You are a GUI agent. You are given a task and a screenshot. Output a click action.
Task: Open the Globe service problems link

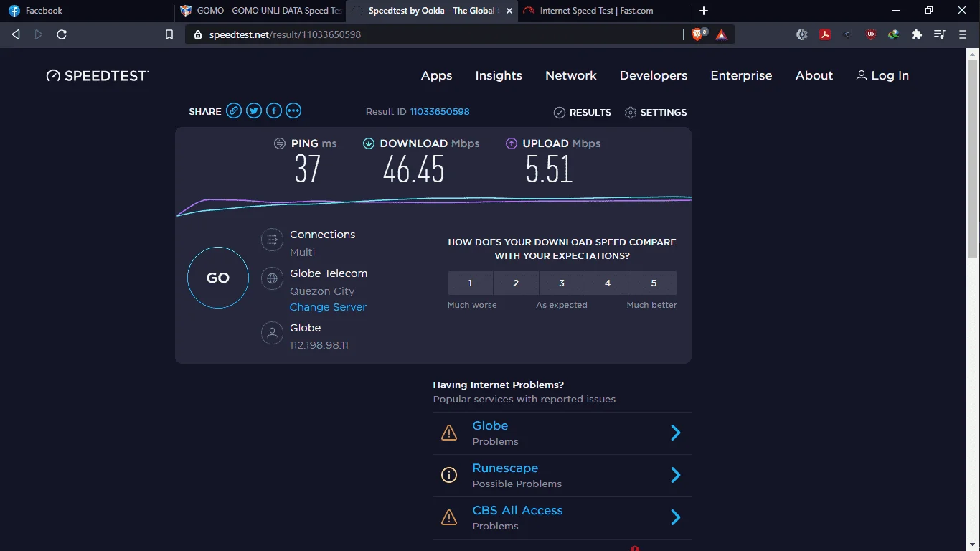click(x=490, y=426)
